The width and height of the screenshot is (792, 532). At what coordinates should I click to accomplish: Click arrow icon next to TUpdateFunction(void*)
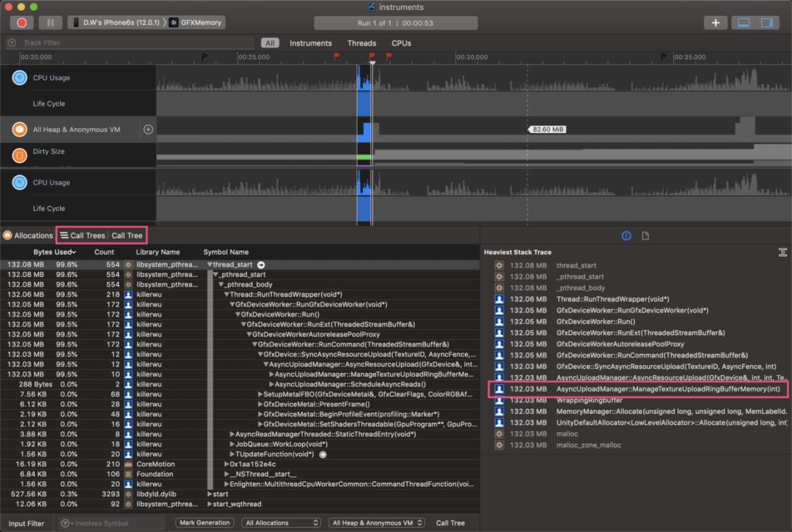[323, 454]
